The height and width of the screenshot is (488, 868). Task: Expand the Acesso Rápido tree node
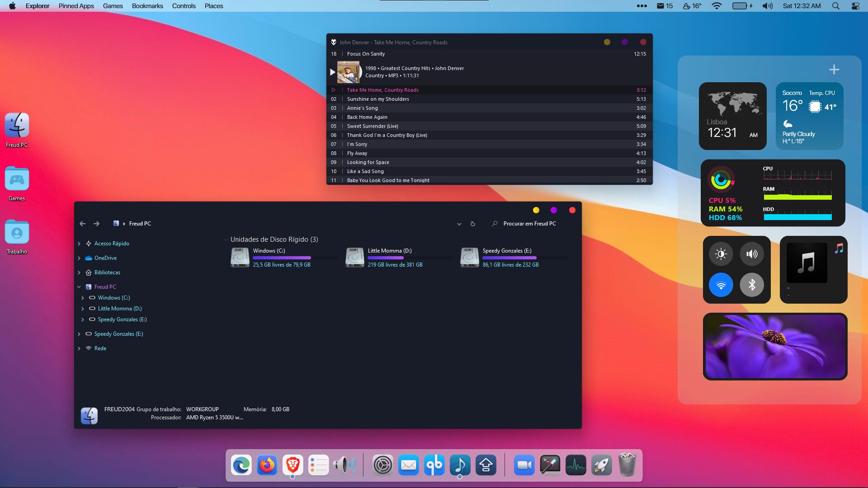tap(79, 244)
